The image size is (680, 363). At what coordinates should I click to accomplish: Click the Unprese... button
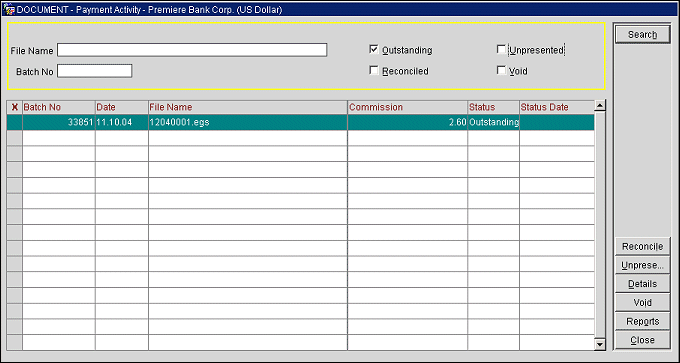click(x=643, y=265)
